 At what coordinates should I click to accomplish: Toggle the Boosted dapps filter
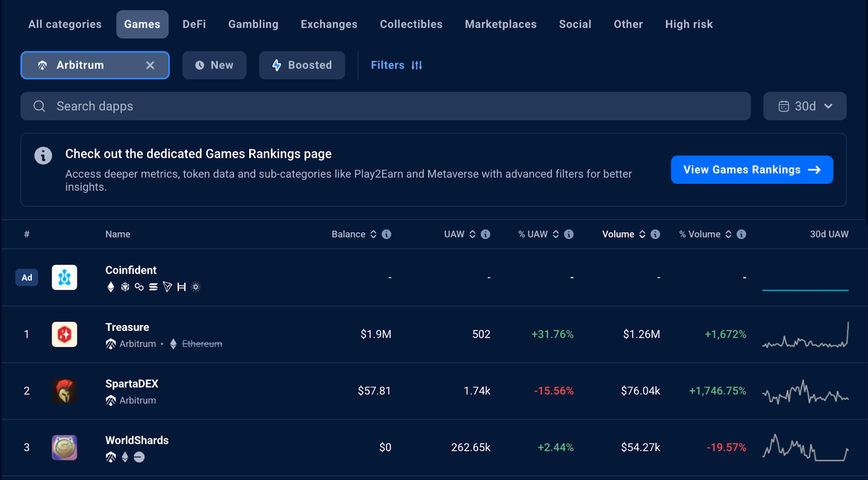pos(302,65)
